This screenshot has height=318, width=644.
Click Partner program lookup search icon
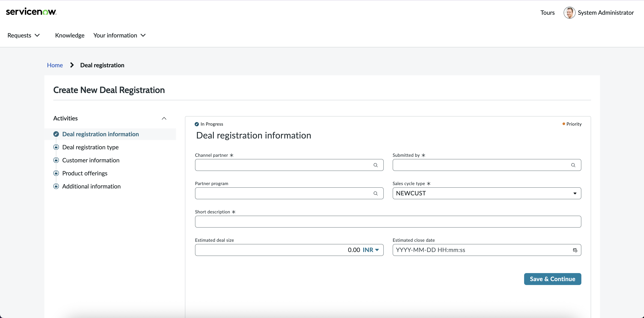tap(376, 193)
